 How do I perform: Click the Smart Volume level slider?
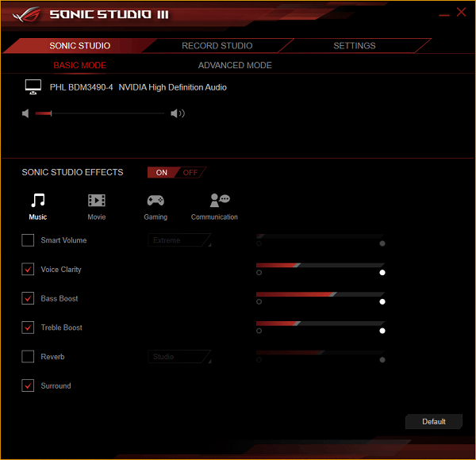coord(321,236)
